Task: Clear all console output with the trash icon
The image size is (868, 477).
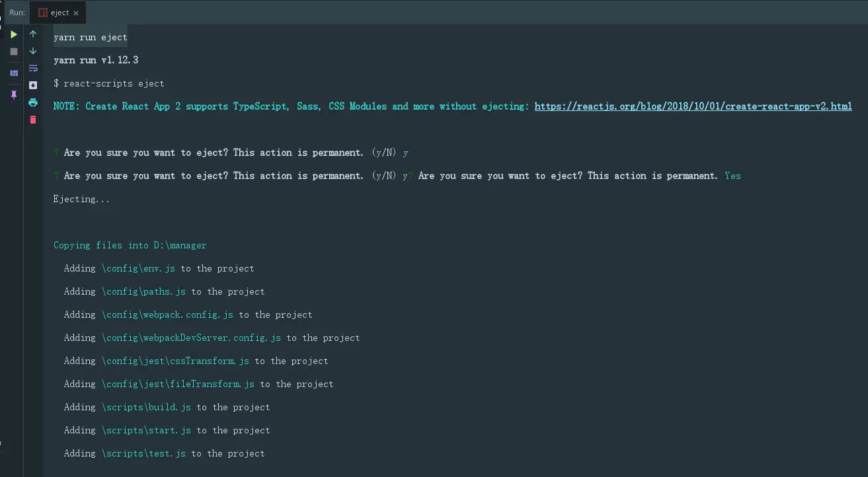Action: coord(33,120)
